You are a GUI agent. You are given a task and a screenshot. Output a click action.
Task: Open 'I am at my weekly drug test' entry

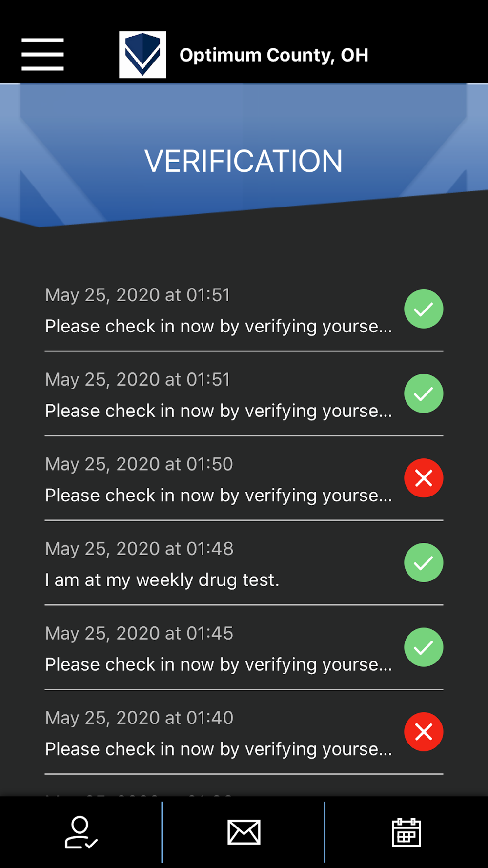(x=244, y=563)
